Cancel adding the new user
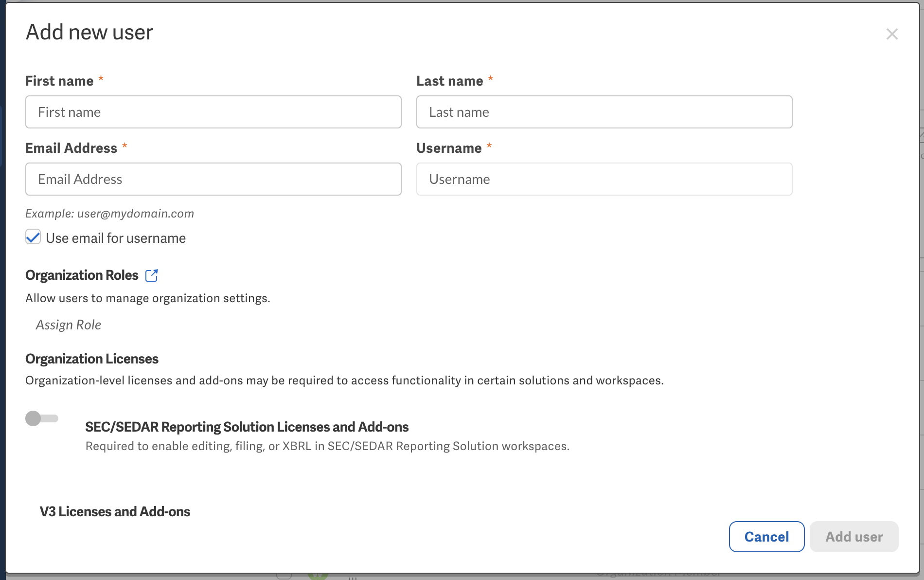Screen dimensions: 924x580 767,537
